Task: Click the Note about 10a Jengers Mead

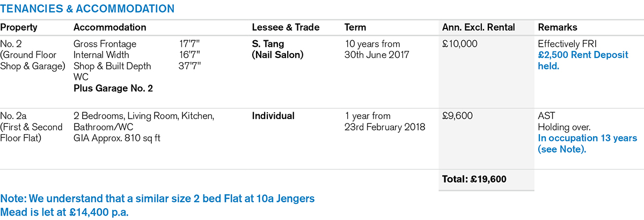Action: (157, 205)
